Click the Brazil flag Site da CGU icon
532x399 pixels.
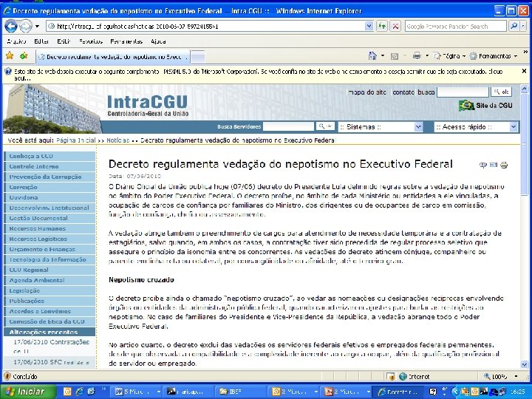click(x=466, y=106)
